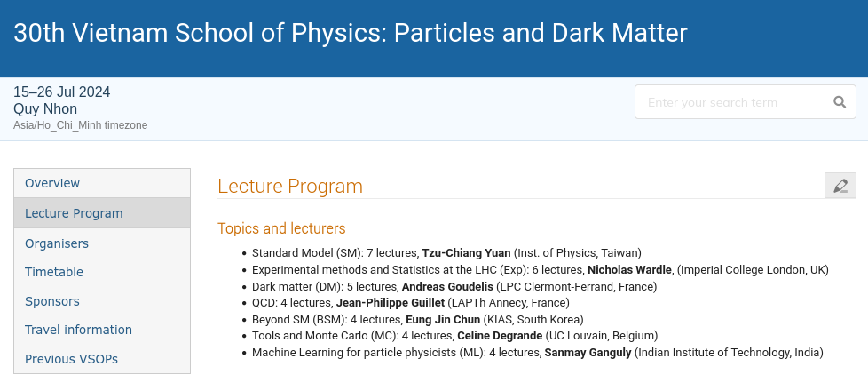Click the Asia/Ho_Chi_Minh timezone text
This screenshot has height=375, width=868.
coord(81,125)
